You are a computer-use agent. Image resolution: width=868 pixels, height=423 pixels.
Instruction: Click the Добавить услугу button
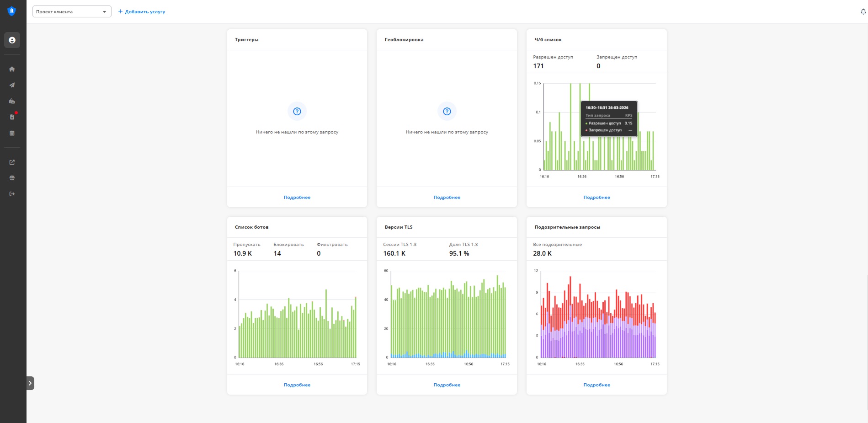[x=142, y=12]
